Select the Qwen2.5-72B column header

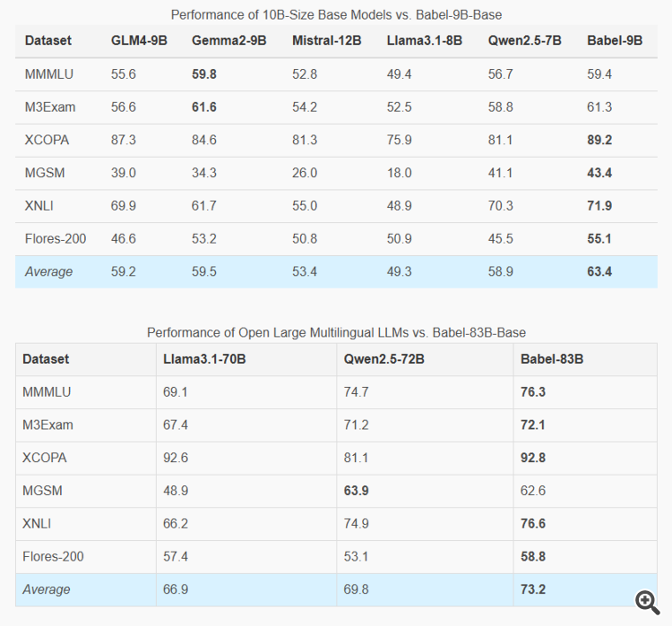pos(384,359)
